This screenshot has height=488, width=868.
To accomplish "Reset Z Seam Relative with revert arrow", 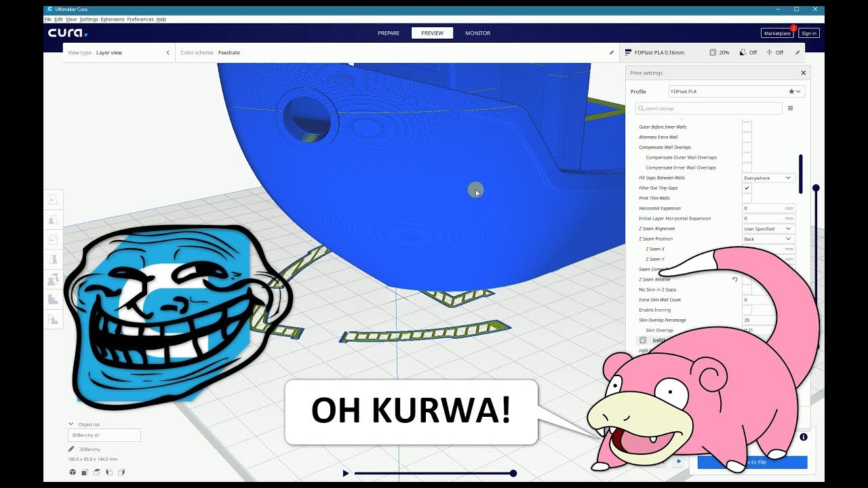I will tap(735, 279).
